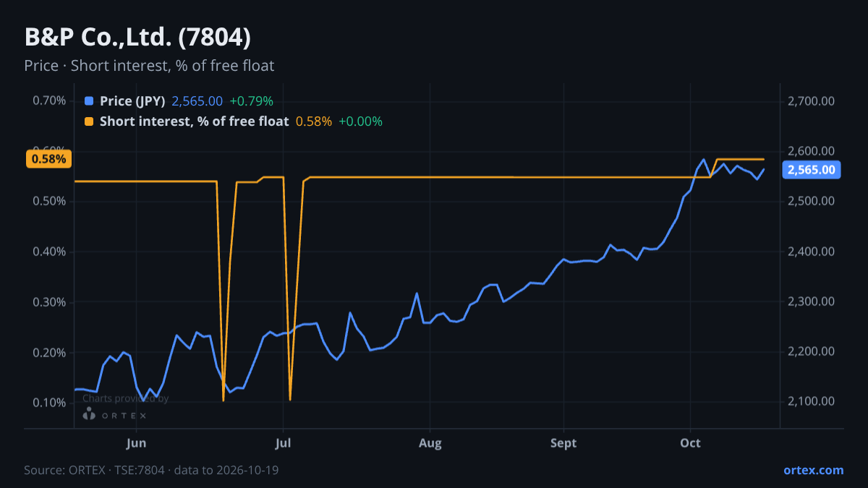Image resolution: width=868 pixels, height=488 pixels.
Task: Click the 2,600.00 right axis label
Action: [x=811, y=150]
